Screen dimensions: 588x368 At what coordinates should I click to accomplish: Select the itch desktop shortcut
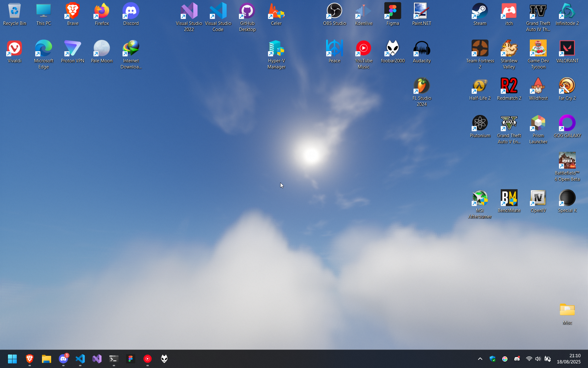tap(509, 14)
